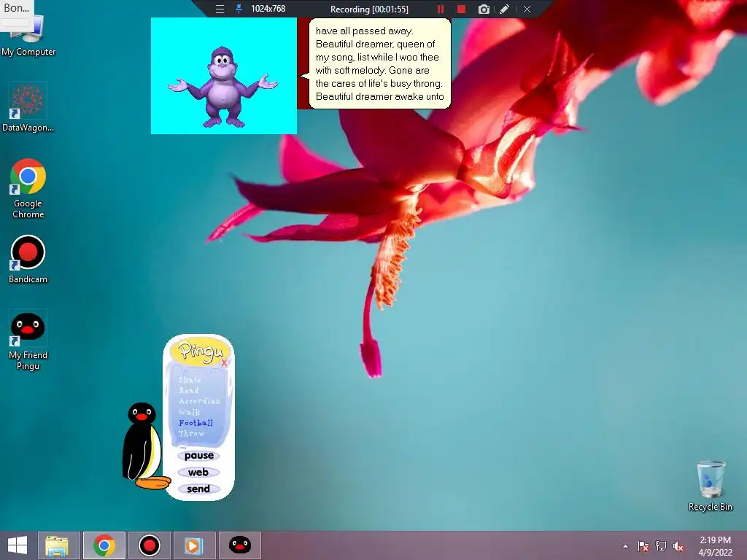Choose Accordian in Pingu's menu
This screenshot has height=560, width=747.
(x=200, y=401)
